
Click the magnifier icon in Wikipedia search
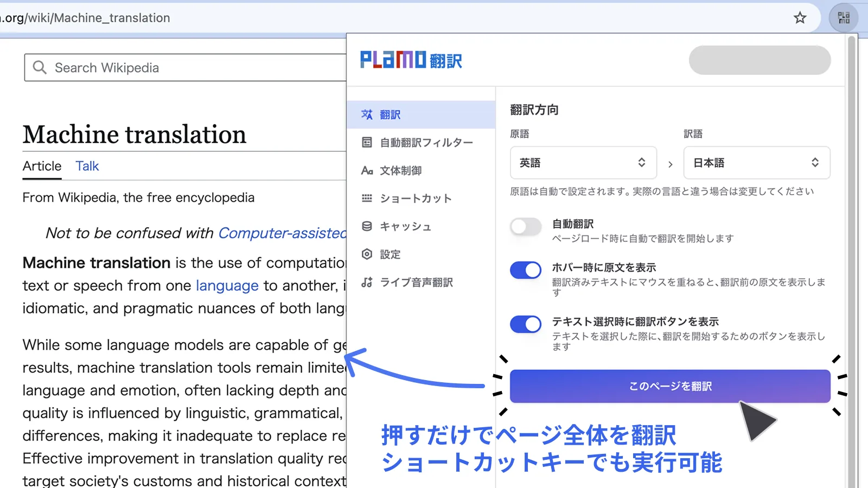(40, 68)
